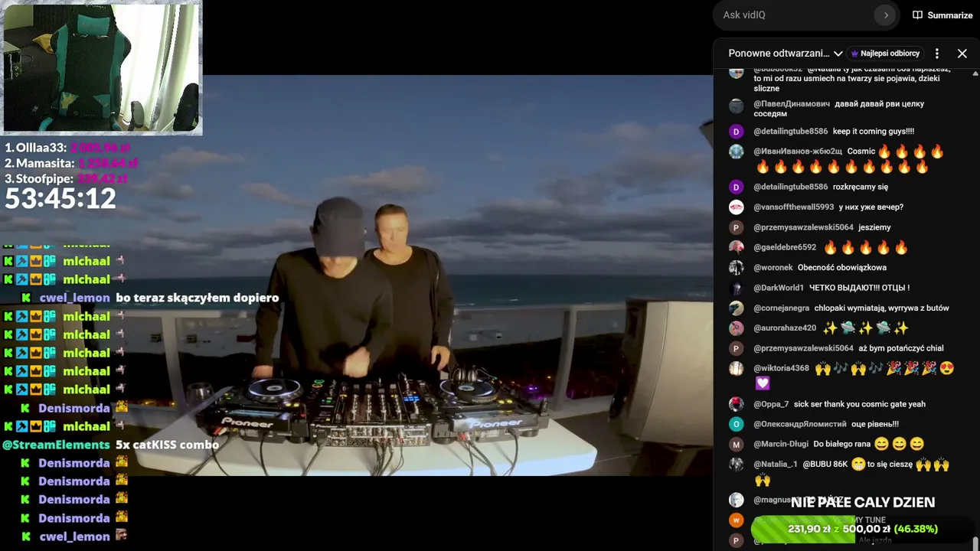Open the @DarkWorld1 username in chat
980x551 pixels.
click(779, 288)
